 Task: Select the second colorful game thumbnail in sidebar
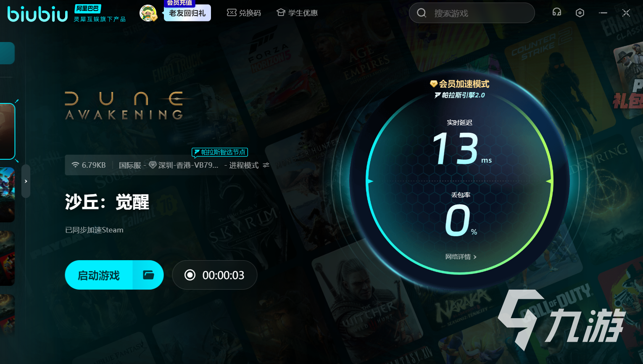point(7,195)
